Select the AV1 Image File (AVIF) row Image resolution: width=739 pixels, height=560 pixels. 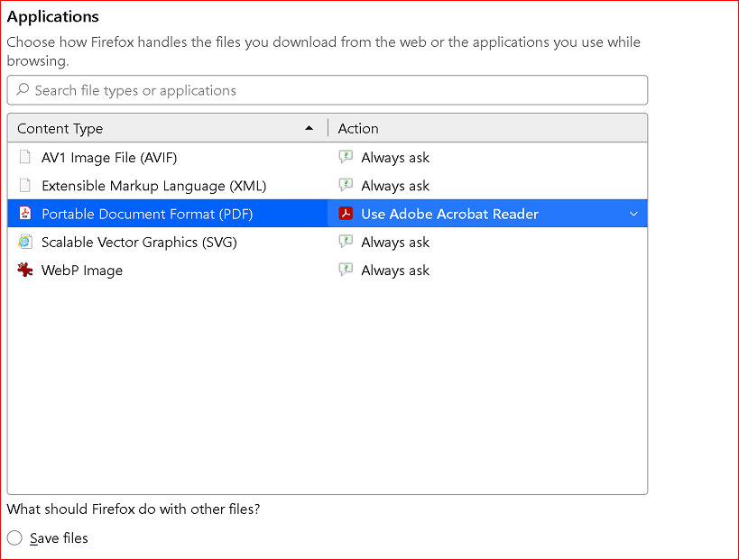click(328, 157)
